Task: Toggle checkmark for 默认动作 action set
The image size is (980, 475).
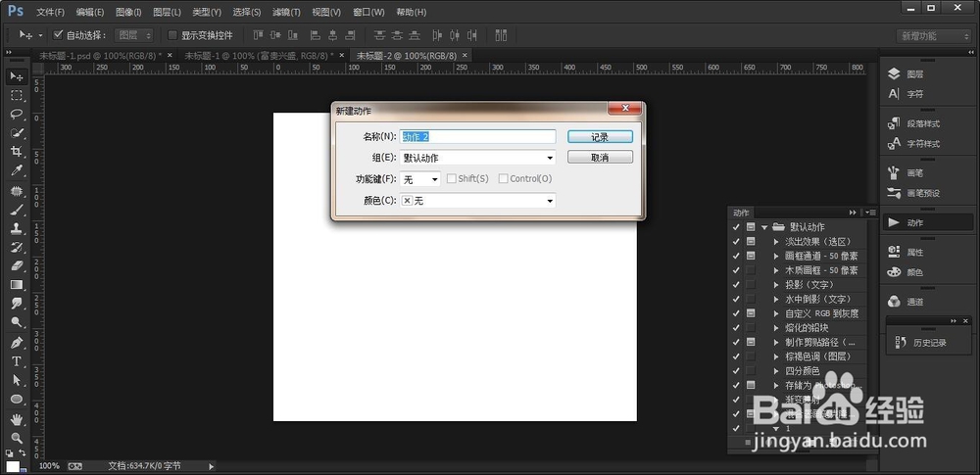Action: click(736, 227)
